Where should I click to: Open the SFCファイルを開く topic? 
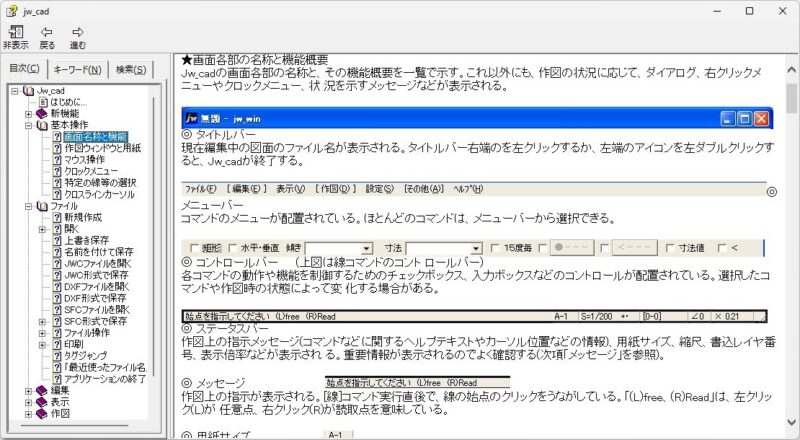pyautogui.click(x=97, y=310)
